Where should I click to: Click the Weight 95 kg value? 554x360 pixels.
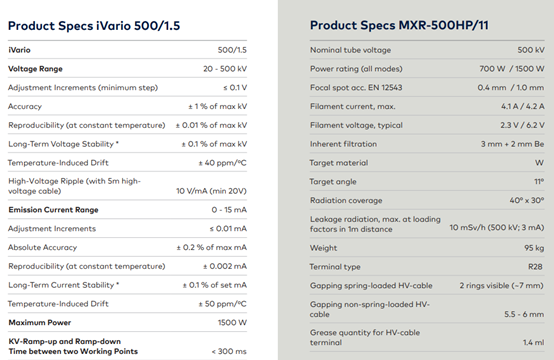[x=534, y=248]
